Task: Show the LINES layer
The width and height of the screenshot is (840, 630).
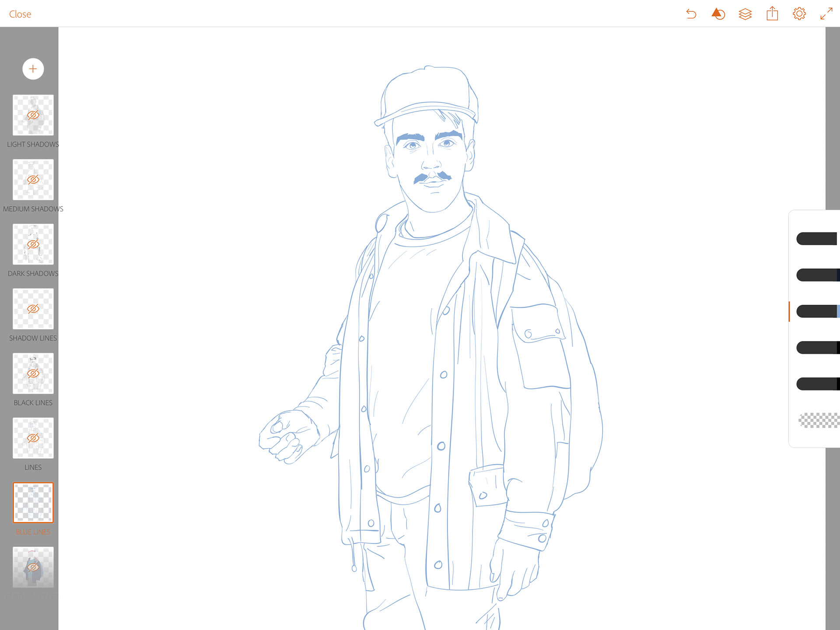Action: (x=33, y=438)
